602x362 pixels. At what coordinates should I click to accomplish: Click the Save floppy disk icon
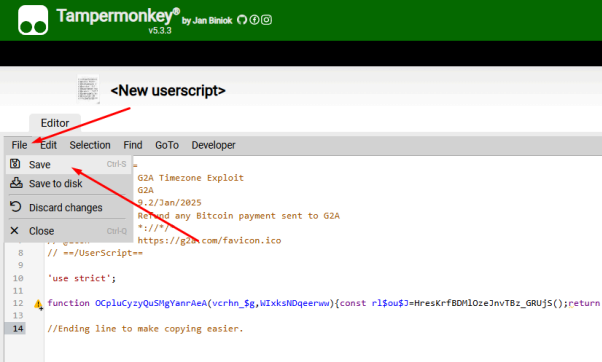pyautogui.click(x=15, y=164)
